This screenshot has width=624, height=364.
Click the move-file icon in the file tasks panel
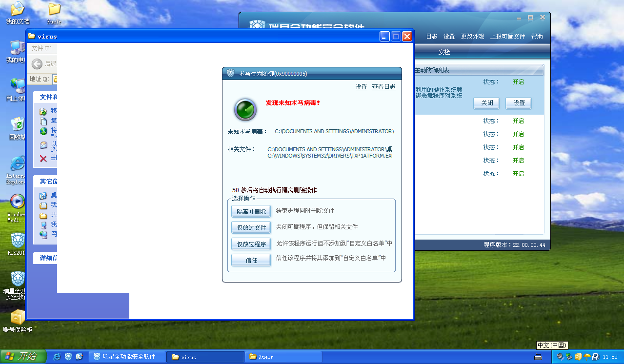[43, 111]
